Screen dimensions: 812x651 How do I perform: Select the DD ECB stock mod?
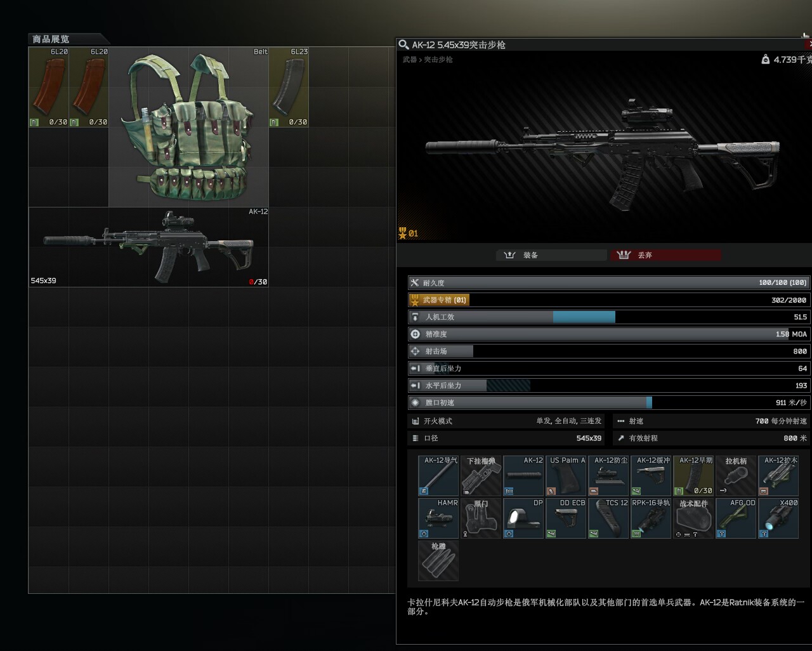[566, 518]
